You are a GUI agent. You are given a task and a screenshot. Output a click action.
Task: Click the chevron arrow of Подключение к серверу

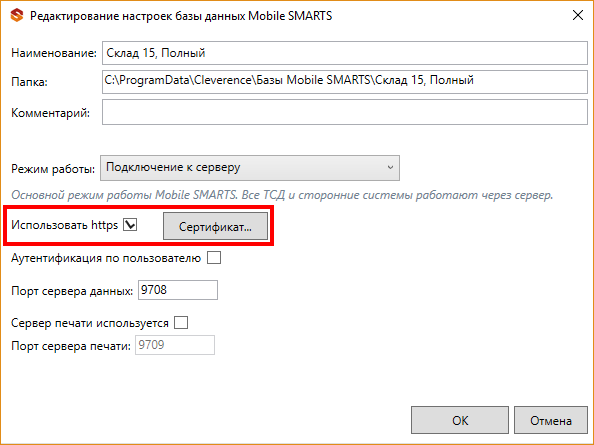[390, 167]
